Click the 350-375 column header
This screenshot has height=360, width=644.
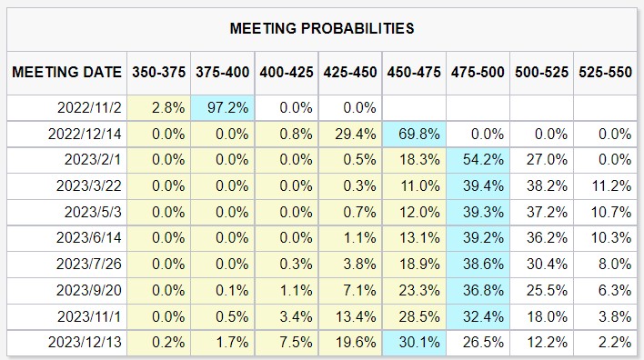coord(158,72)
